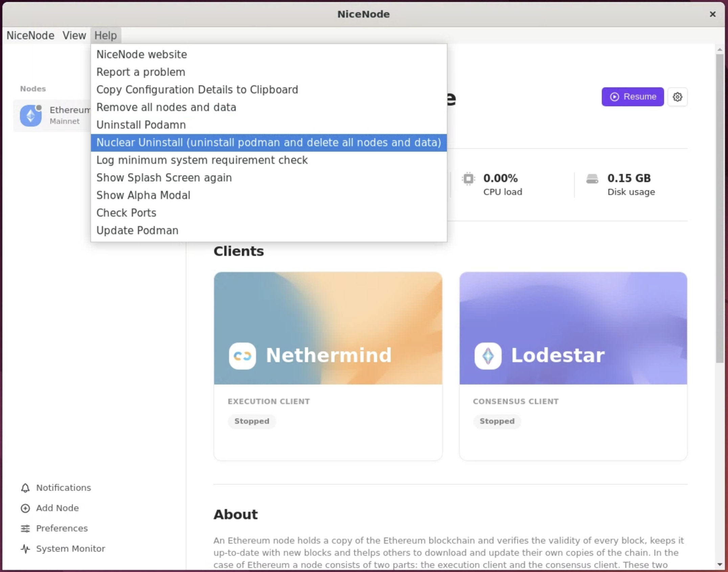Click the 0.00% CPU load value

coord(500,178)
